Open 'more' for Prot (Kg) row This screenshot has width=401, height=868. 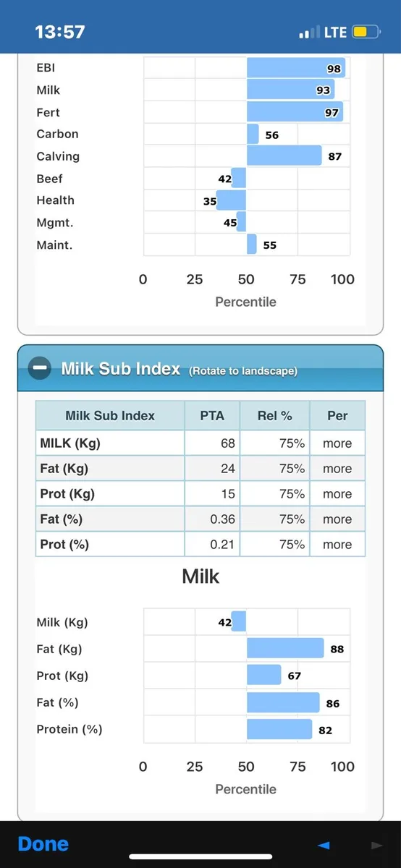coord(337,494)
